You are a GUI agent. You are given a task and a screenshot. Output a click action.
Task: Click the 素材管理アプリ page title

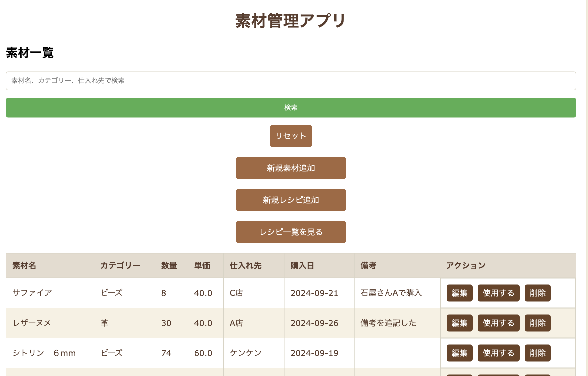tap(291, 21)
